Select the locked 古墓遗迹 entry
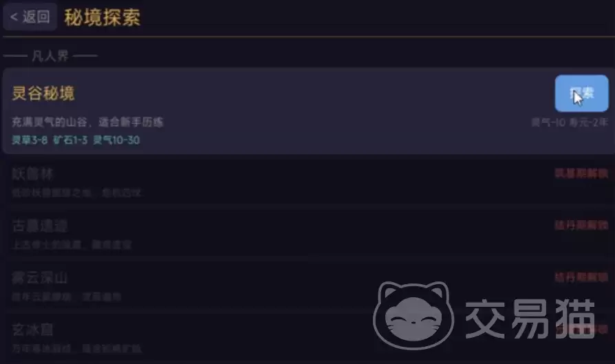 307,234
